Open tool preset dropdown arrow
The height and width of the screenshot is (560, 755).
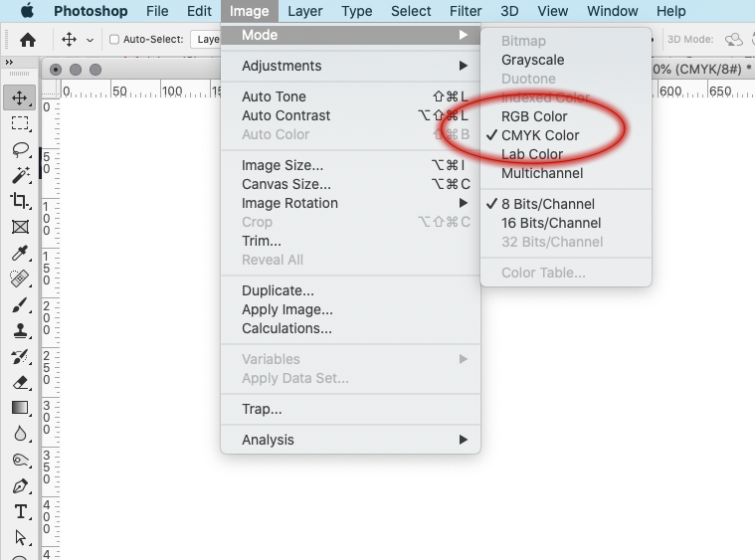(90, 40)
